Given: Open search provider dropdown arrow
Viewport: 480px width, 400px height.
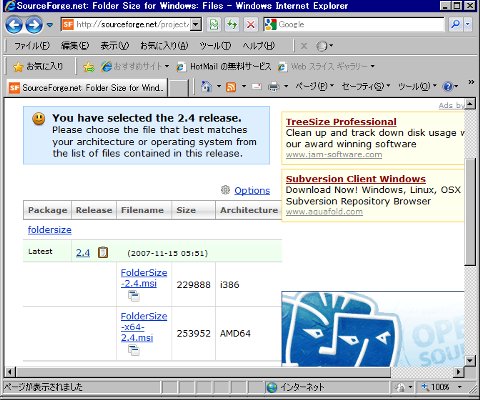Looking at the screenshot, I should [x=468, y=24].
